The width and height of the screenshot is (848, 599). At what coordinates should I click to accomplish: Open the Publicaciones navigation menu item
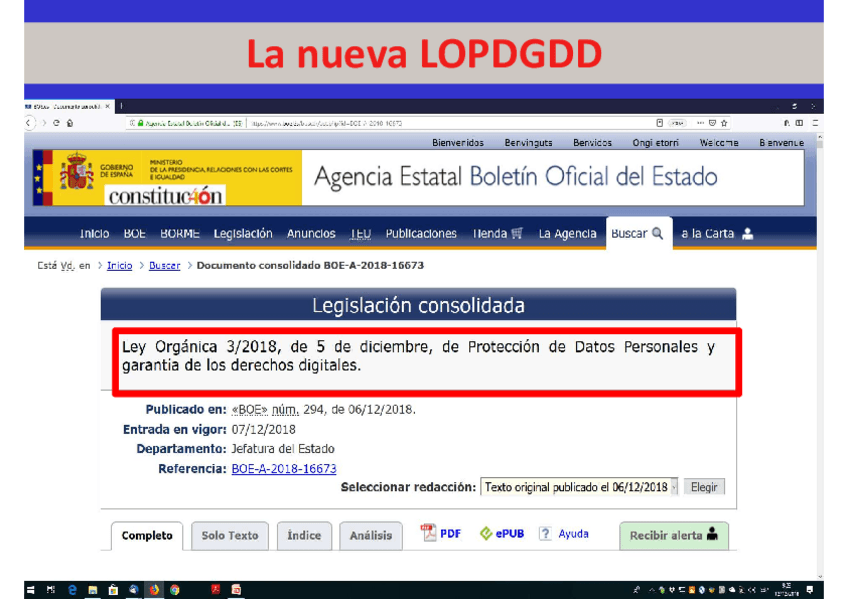point(421,234)
